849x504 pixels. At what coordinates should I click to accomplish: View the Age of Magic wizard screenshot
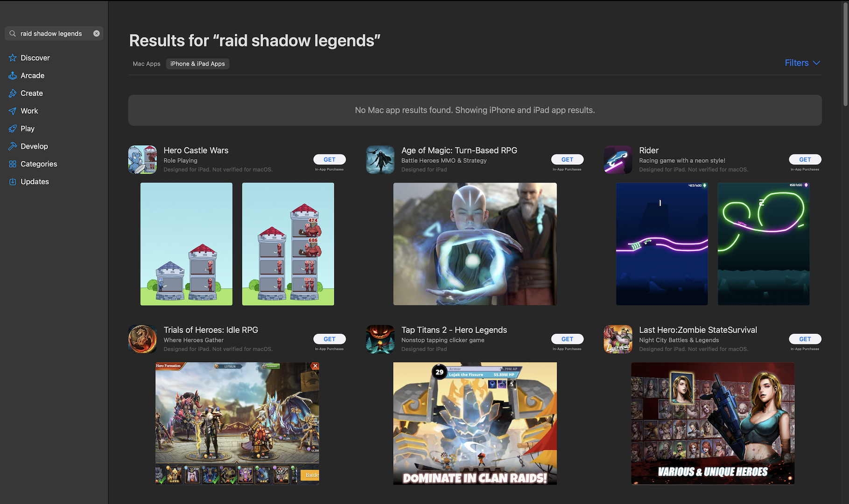(x=475, y=244)
